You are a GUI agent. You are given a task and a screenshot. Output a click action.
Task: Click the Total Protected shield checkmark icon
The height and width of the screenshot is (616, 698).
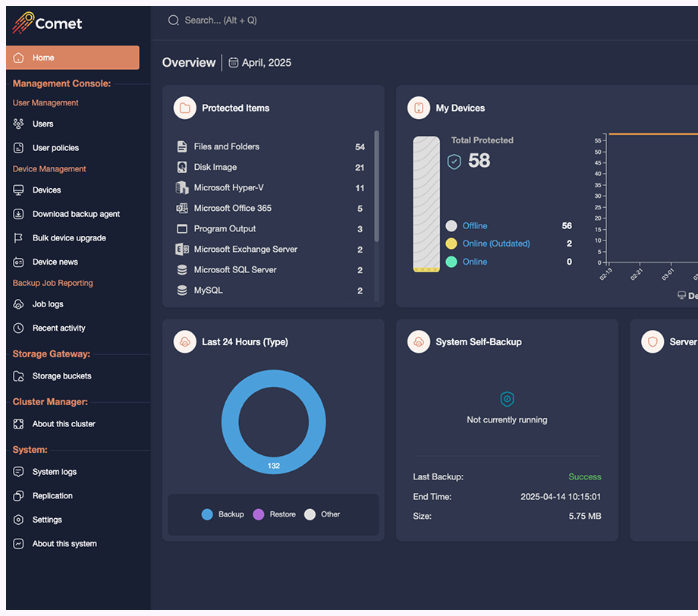454,162
